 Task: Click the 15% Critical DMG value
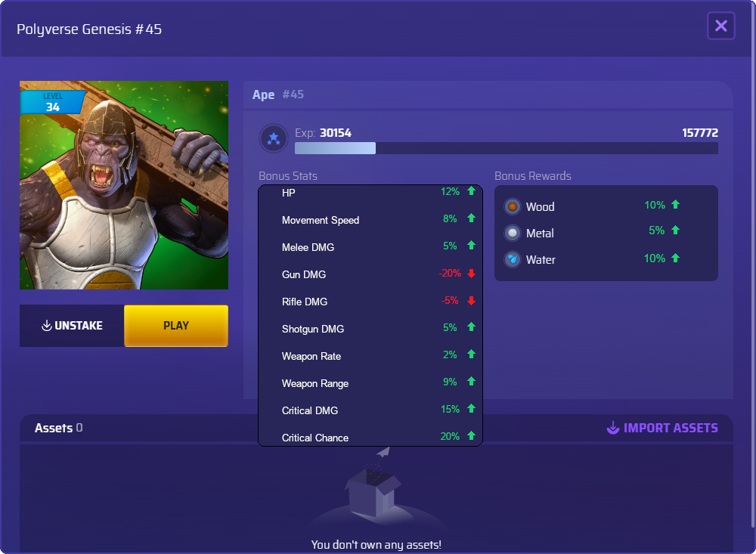[x=451, y=410]
